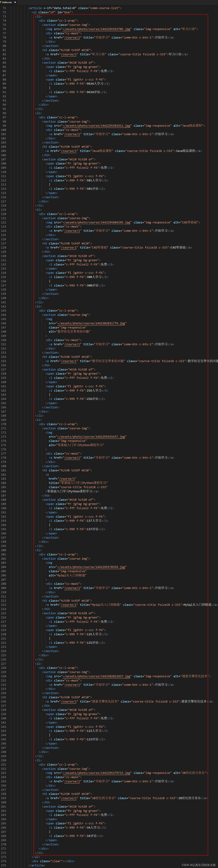This screenshot has height=868, width=218.
Task: Place cursor on v-if="data.total>0" attribute
Action: pyautogui.click(x=60, y=8)
